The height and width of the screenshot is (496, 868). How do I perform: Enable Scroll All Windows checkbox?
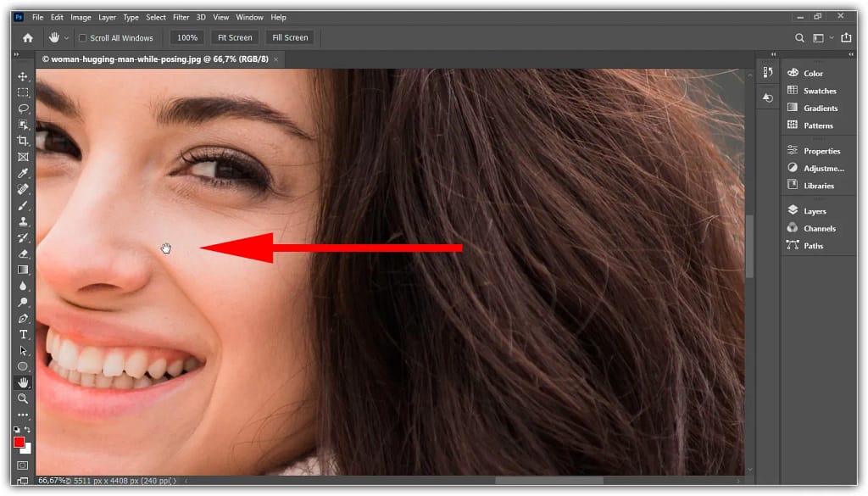click(83, 38)
